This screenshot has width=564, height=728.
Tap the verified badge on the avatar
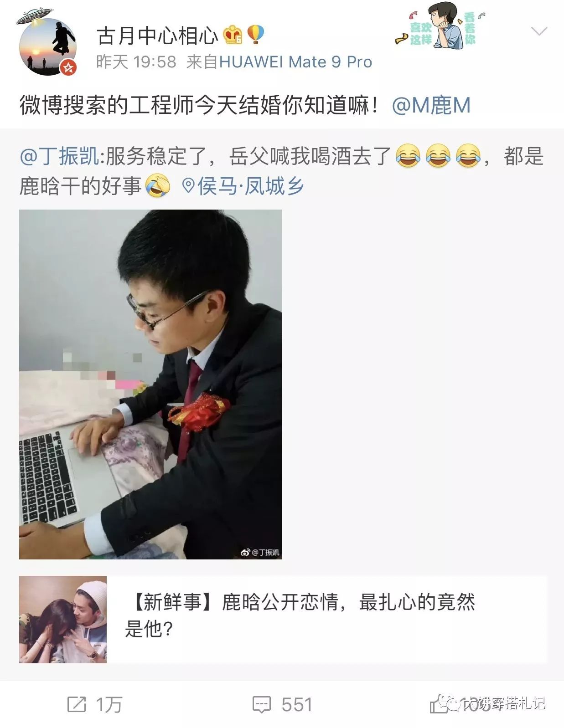(68, 67)
